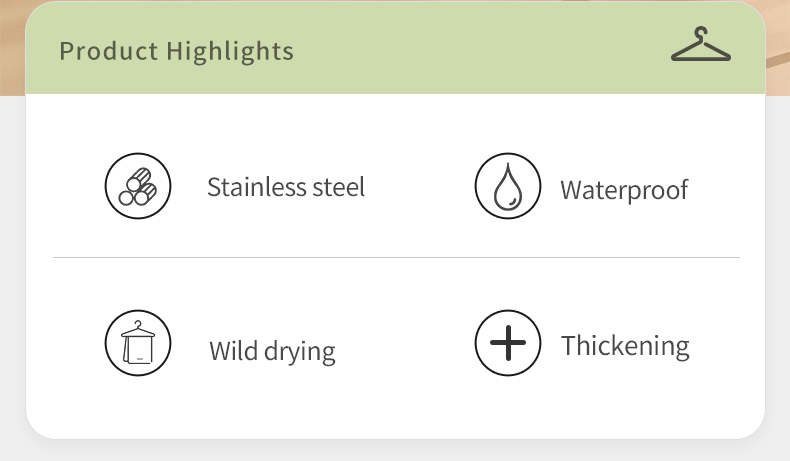
Task: Click the Stainless steel label
Action: [x=286, y=187]
